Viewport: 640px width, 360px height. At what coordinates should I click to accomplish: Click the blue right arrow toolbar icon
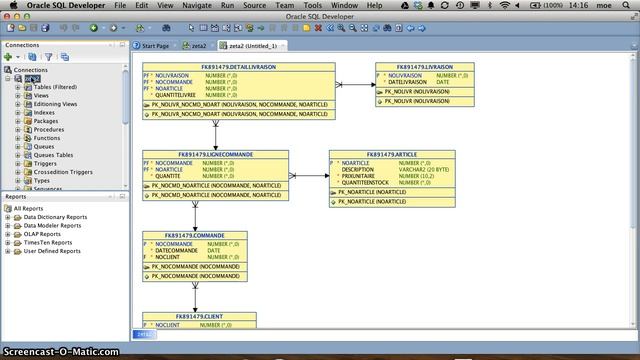(422, 28)
